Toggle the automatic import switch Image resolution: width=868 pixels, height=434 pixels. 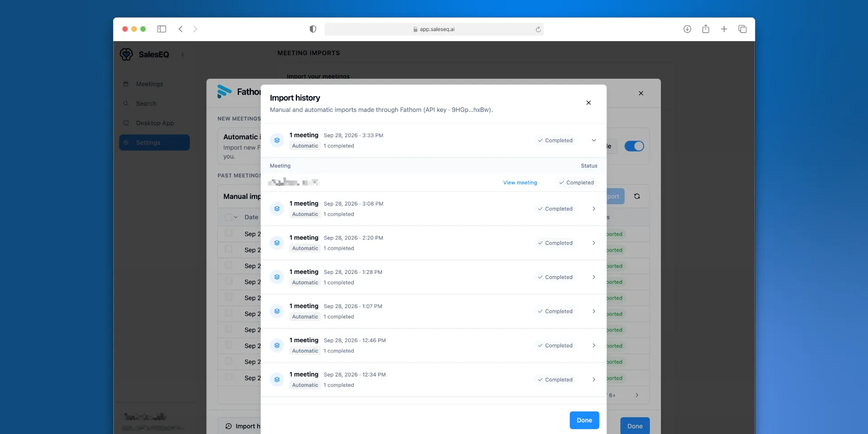[x=634, y=146]
